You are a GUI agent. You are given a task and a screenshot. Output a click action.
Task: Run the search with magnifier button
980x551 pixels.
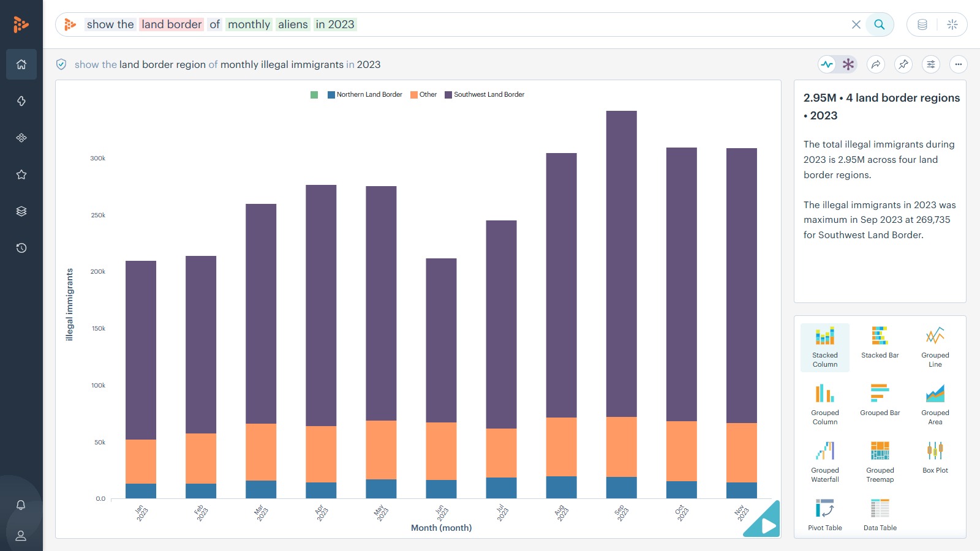[880, 24]
